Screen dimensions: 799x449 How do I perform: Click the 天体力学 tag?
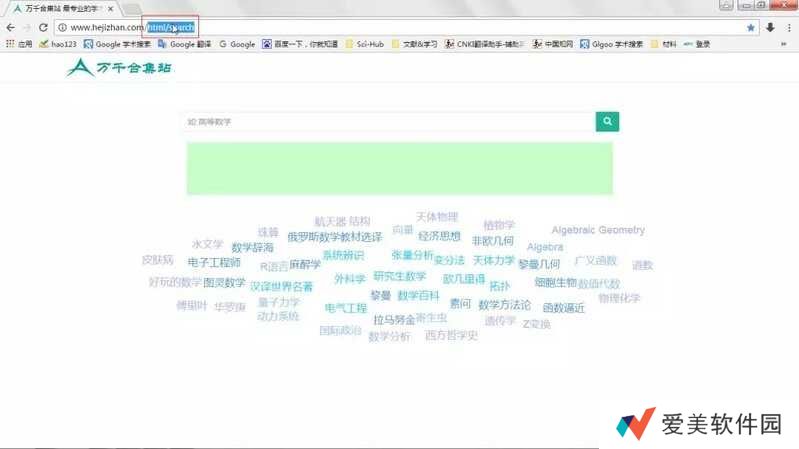[494, 260]
